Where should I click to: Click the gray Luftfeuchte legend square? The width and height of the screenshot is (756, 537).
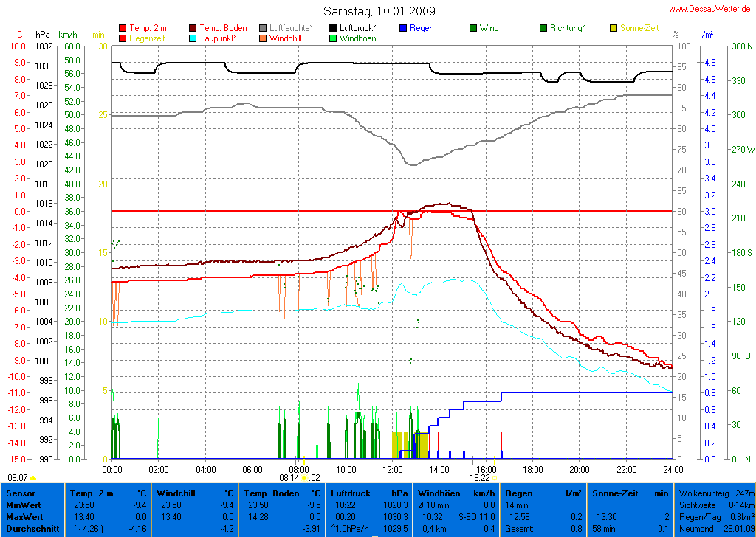coord(264,28)
